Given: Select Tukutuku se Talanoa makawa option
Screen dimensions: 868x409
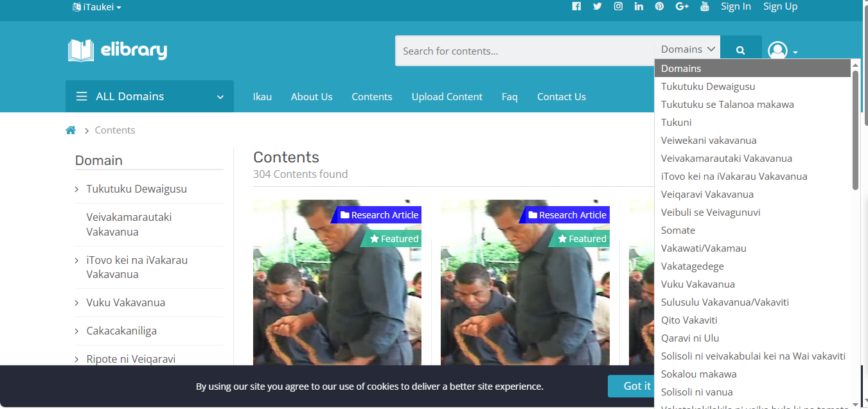Looking at the screenshot, I should [752, 104].
